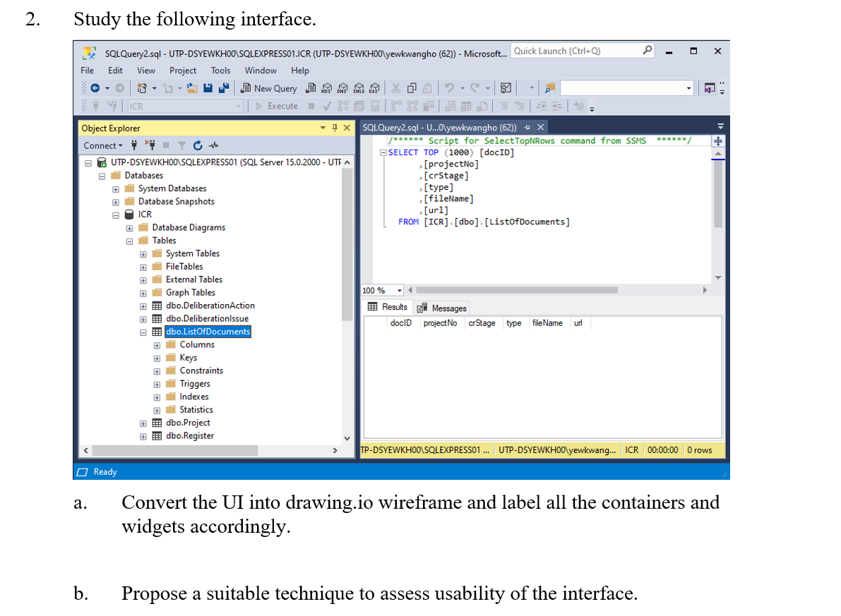Expand the System Databases node
The width and height of the screenshot is (841, 616).
click(116, 188)
